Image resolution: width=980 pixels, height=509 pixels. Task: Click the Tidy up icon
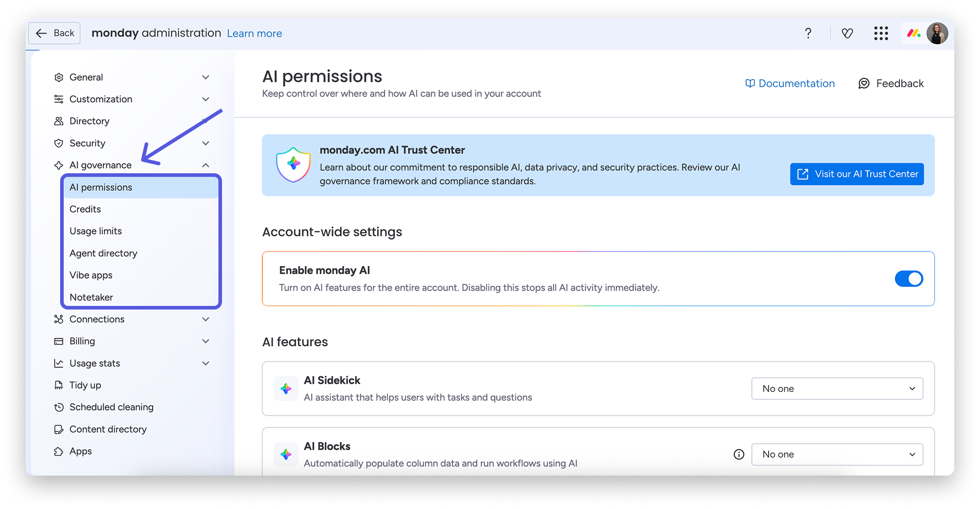pos(59,386)
